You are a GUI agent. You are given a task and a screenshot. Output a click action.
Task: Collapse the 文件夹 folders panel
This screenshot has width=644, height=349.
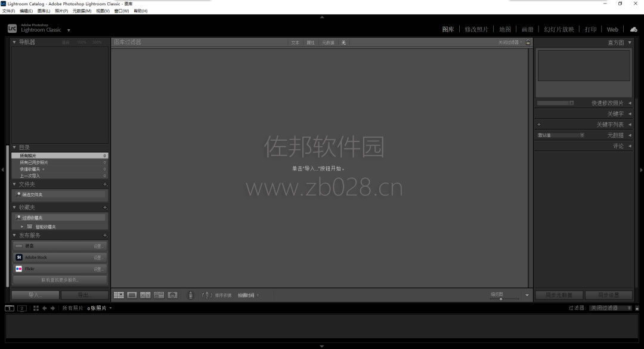coord(14,184)
